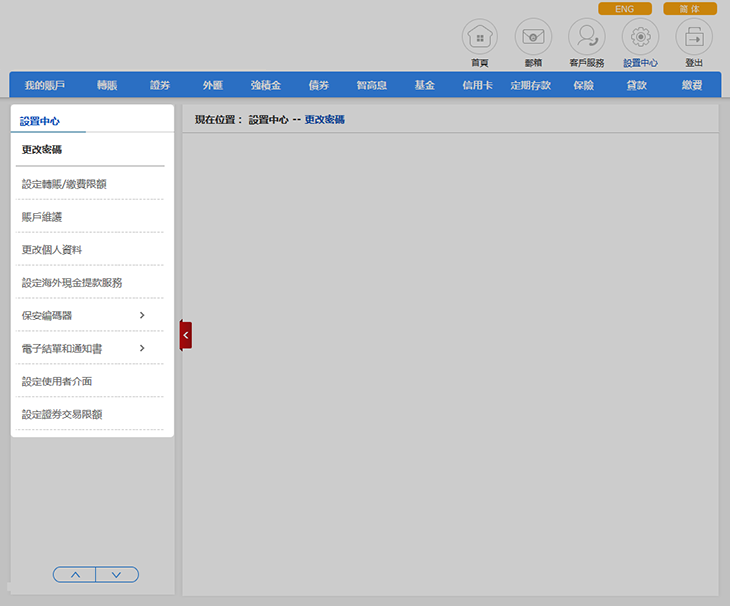Click the logout (登出) icon

click(694, 37)
